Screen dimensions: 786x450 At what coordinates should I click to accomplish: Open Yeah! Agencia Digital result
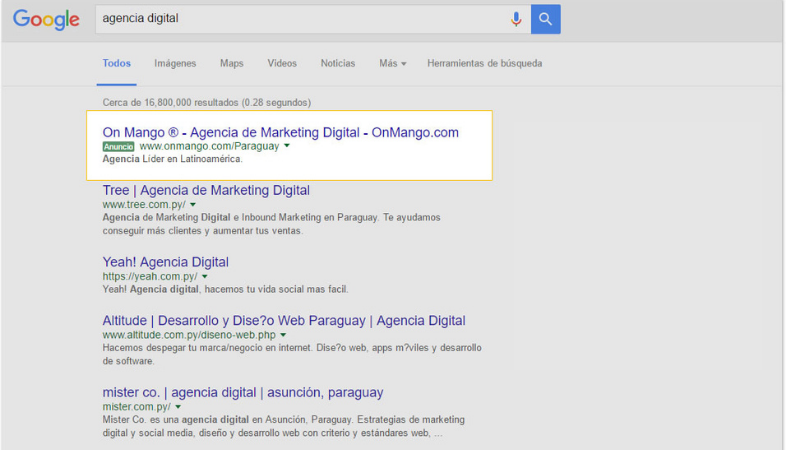click(x=165, y=262)
